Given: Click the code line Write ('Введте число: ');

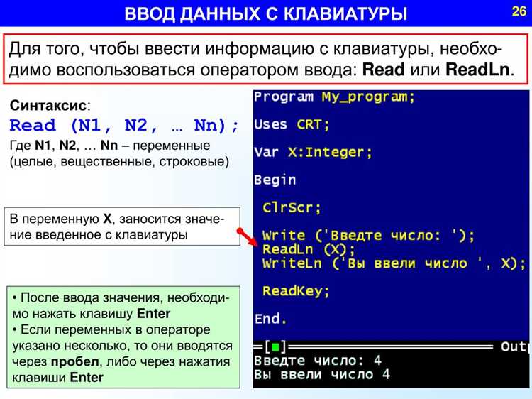Looking at the screenshot, I should click(368, 235).
